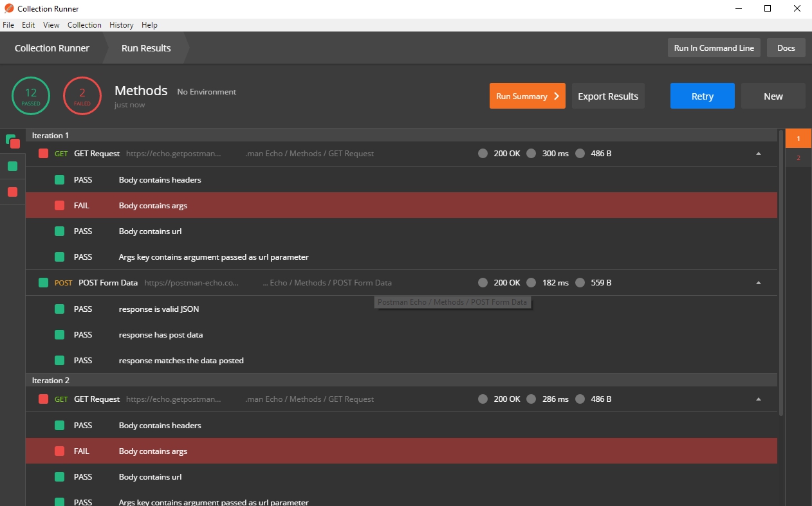The image size is (812, 506).
Task: Click green status square of POST Form Data
Action: [x=43, y=283]
